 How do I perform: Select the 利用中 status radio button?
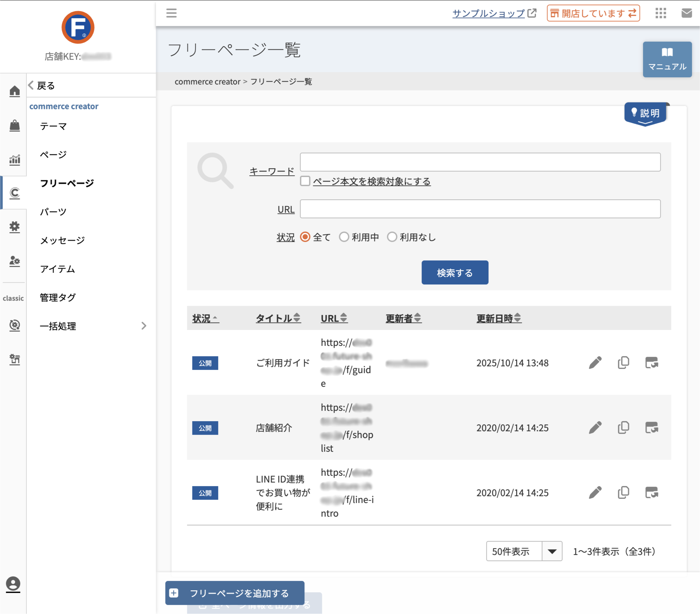point(344,237)
